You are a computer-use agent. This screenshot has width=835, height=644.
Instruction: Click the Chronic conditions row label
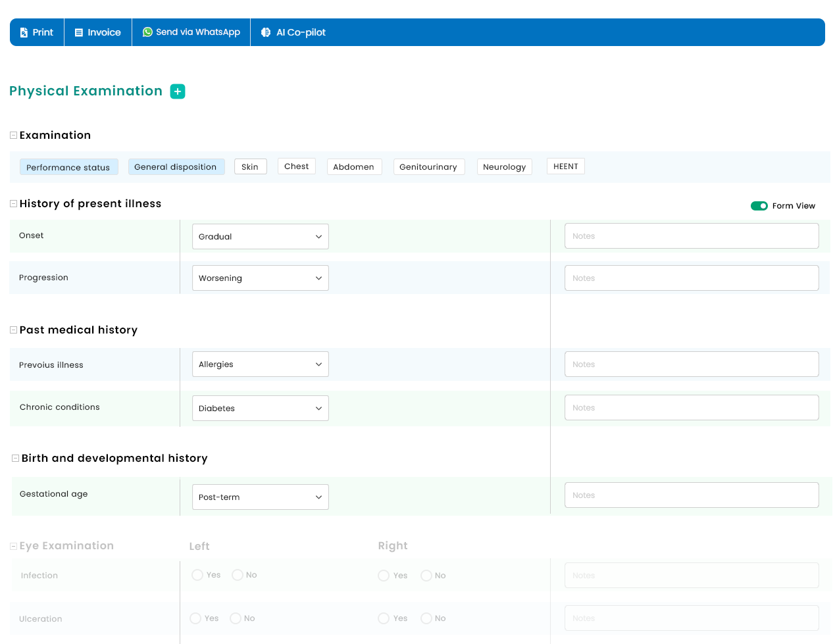coord(60,407)
